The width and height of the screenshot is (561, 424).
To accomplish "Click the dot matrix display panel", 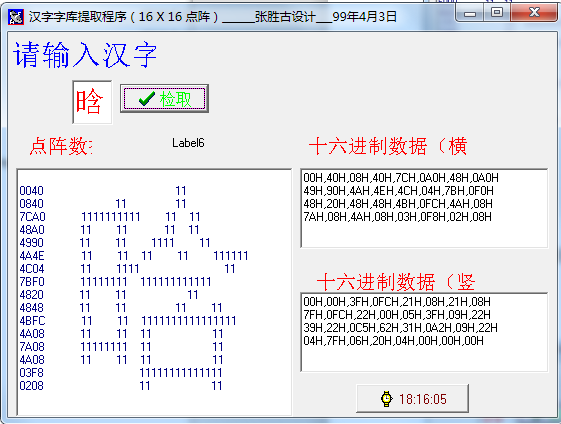I will pos(154,292).
